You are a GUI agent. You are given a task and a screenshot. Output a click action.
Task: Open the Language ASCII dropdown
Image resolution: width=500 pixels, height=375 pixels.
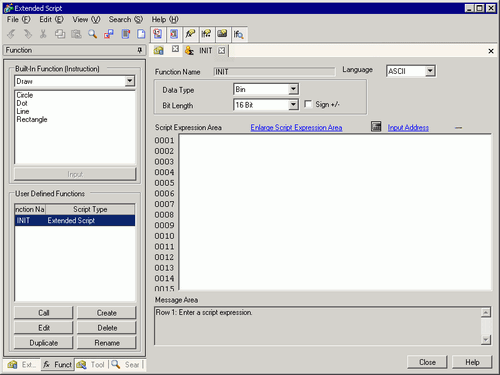(x=430, y=71)
